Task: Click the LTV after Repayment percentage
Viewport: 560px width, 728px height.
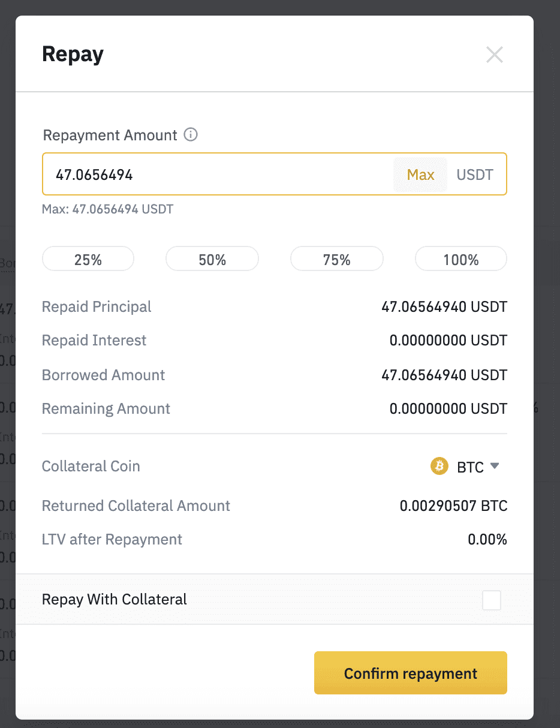Action: (x=487, y=539)
